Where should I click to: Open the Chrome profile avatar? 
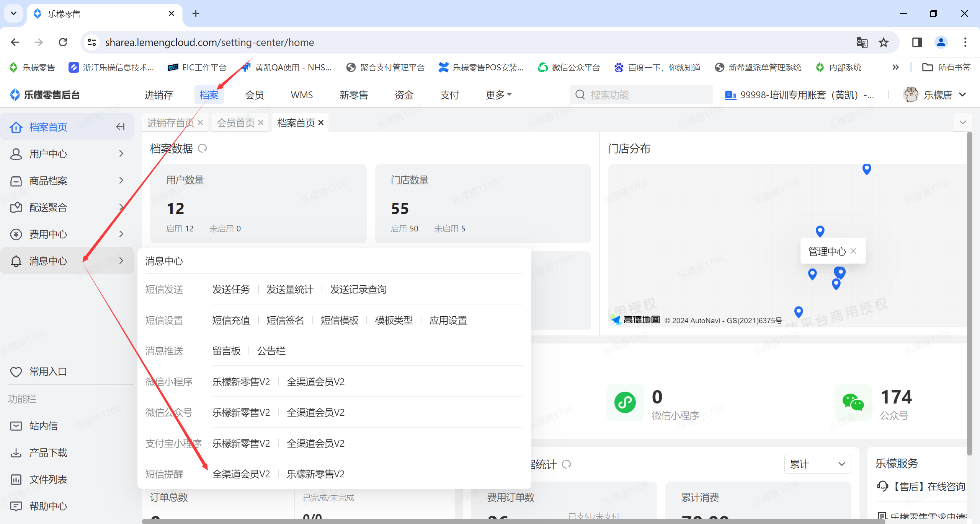[941, 42]
